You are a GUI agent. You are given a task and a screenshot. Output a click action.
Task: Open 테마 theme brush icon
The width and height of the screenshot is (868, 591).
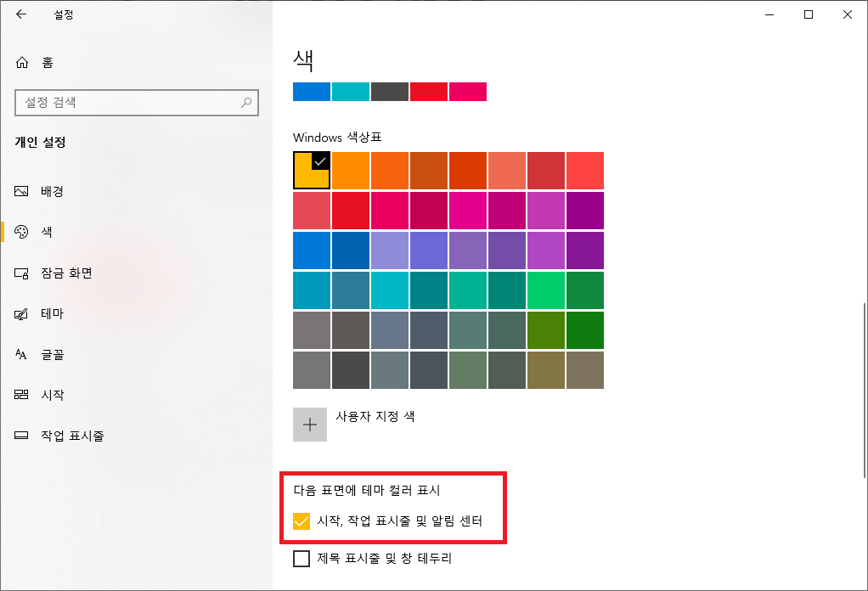[x=21, y=314]
